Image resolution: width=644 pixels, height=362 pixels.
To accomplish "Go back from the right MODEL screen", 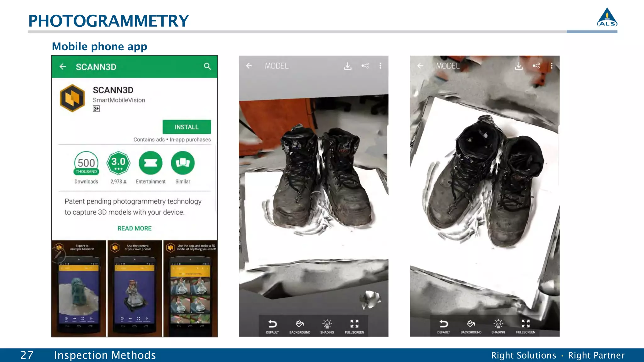I will pyautogui.click(x=420, y=66).
